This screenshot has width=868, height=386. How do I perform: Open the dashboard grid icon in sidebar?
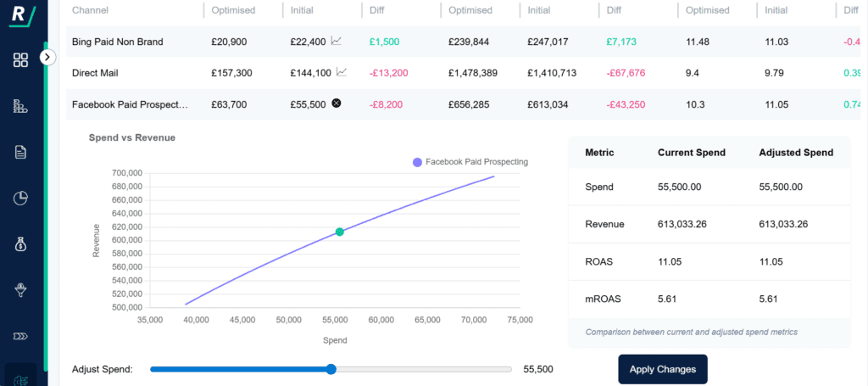click(x=21, y=59)
